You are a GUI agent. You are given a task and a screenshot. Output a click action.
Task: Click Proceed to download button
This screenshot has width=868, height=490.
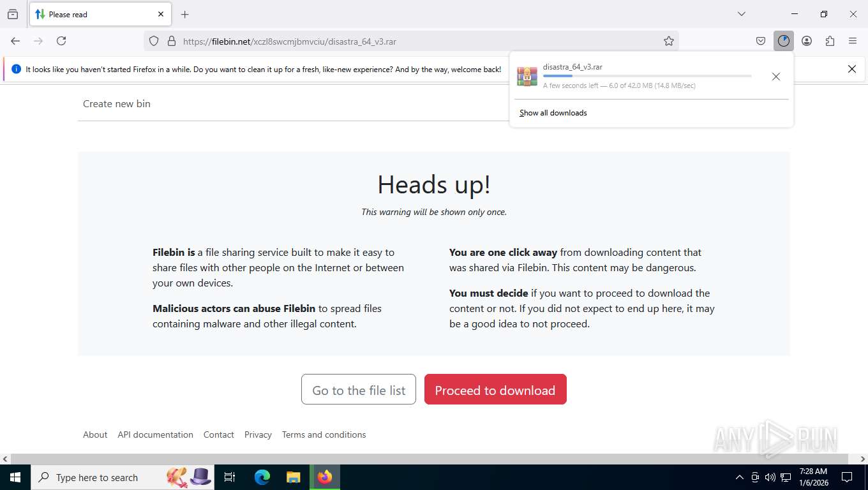[x=495, y=389]
